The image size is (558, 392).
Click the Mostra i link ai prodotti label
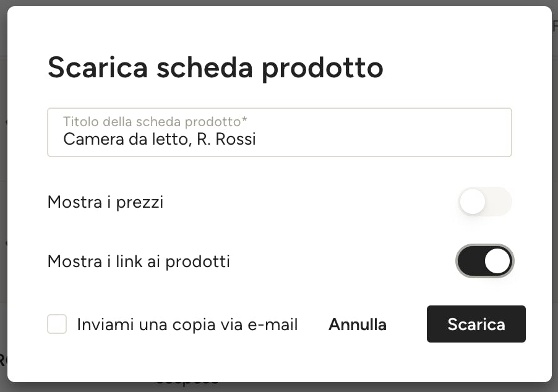[x=139, y=262]
